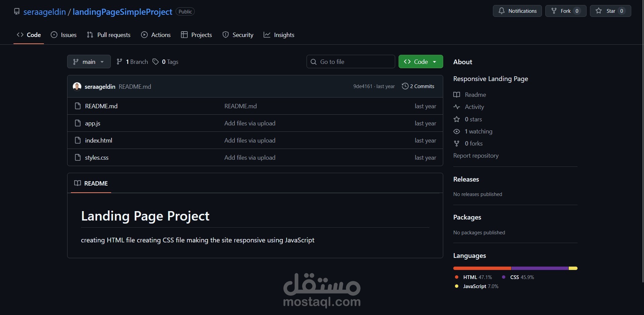
Task: Click the Go to file search field
Action: point(351,62)
